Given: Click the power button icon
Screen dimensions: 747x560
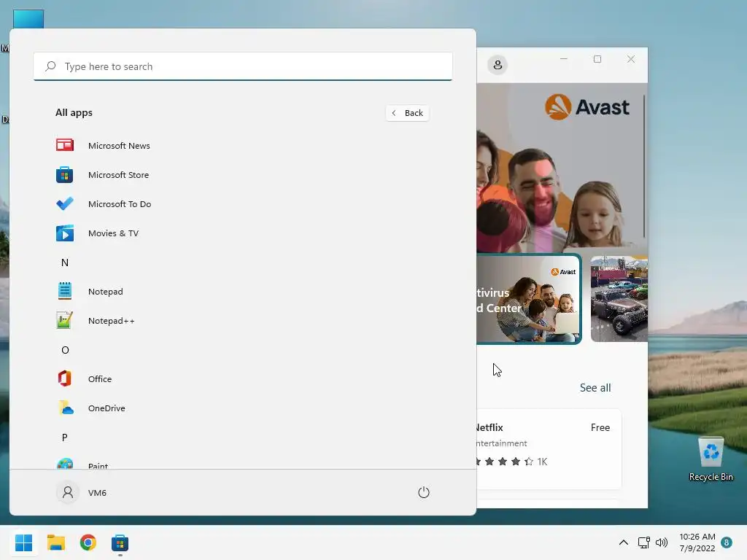Looking at the screenshot, I should pyautogui.click(x=424, y=492).
